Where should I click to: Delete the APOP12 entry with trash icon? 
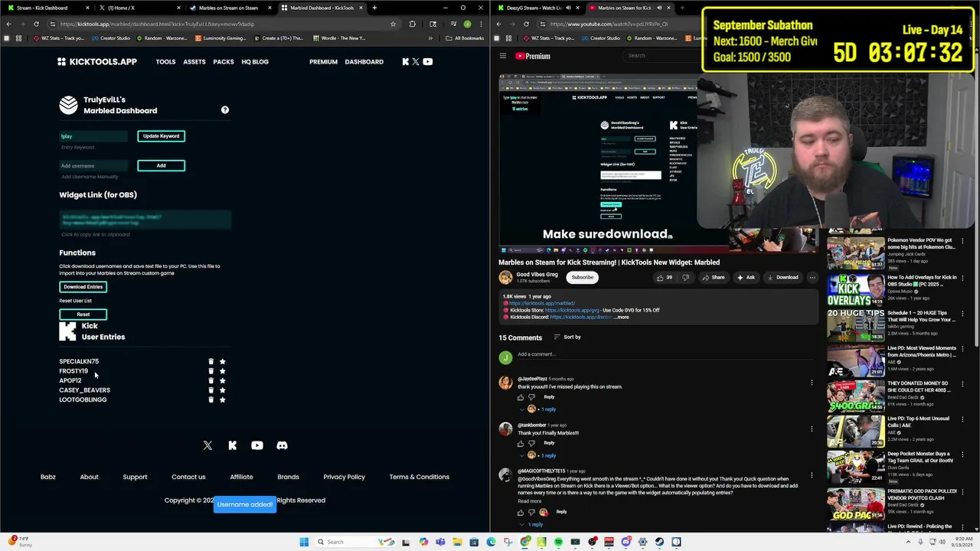(x=211, y=380)
